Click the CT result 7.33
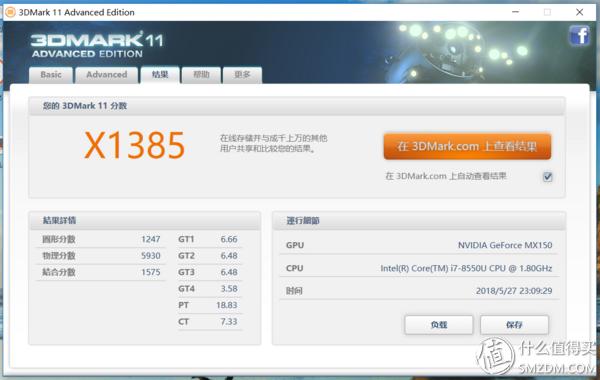 pyautogui.click(x=229, y=321)
